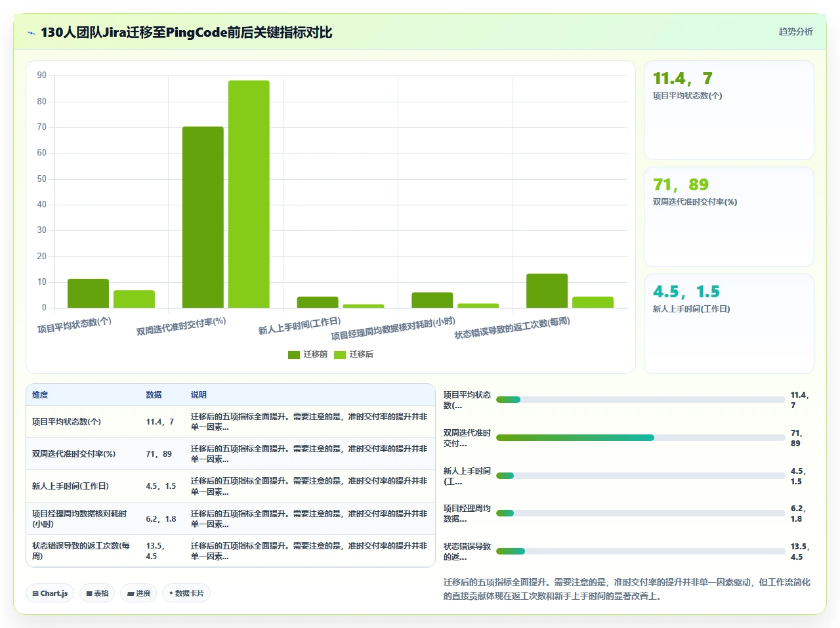Click the 数据卡片 tag chip

tap(186, 593)
